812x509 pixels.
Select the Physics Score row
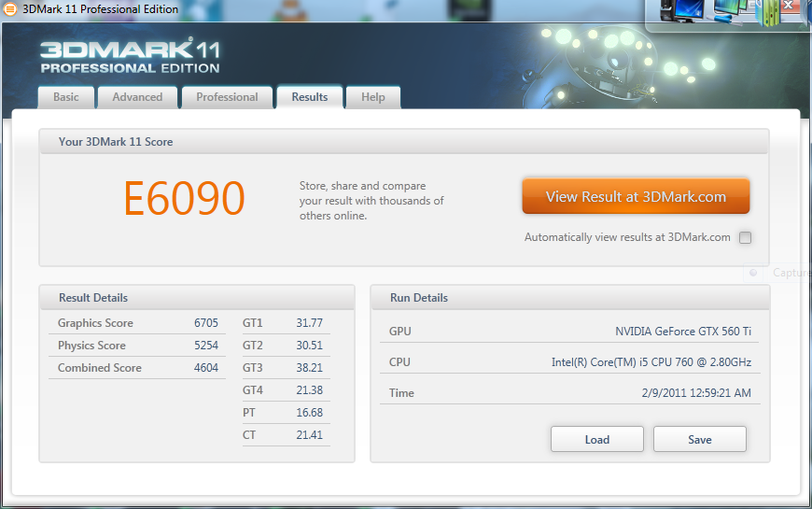(136, 346)
